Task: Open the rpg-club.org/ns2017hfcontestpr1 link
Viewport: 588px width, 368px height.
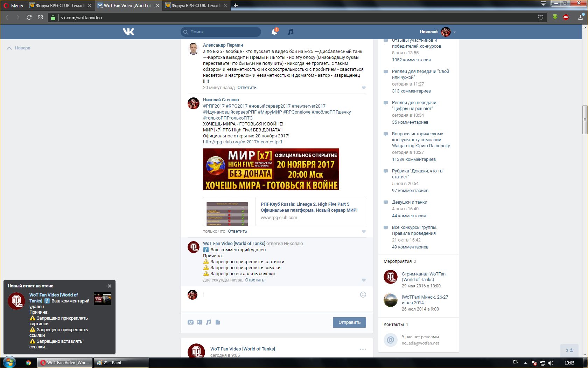Action: tap(243, 142)
